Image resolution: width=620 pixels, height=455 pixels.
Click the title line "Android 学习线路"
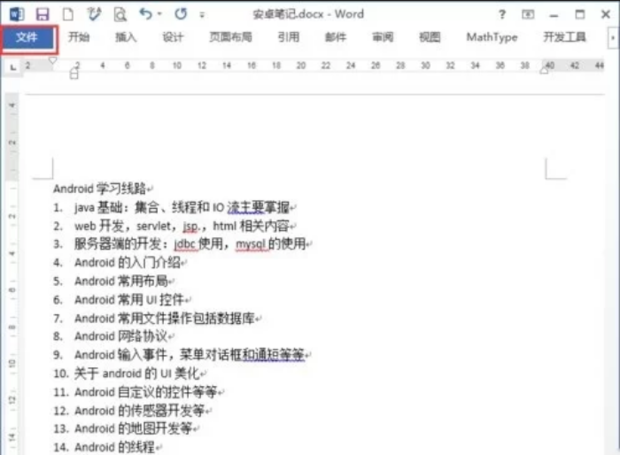tap(100, 189)
